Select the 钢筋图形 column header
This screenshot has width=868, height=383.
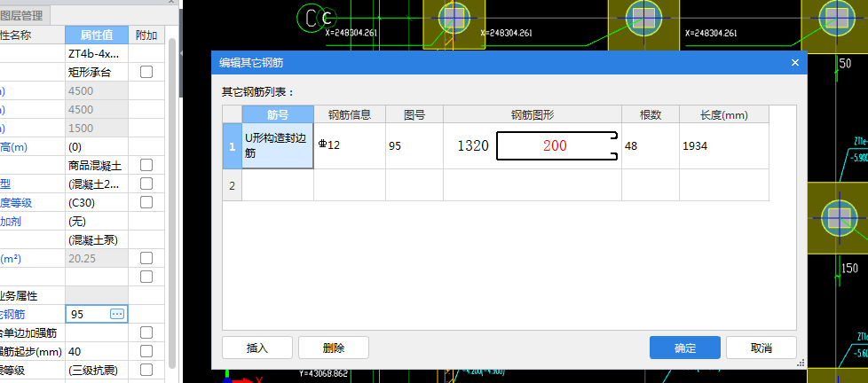(532, 114)
